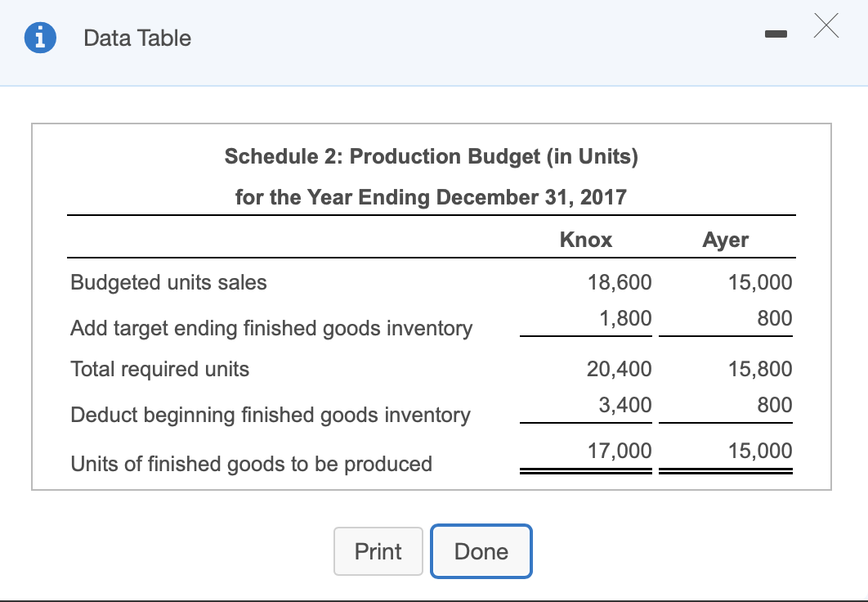The image size is (868, 602).
Task: Click the X close icon
Action: (825, 26)
